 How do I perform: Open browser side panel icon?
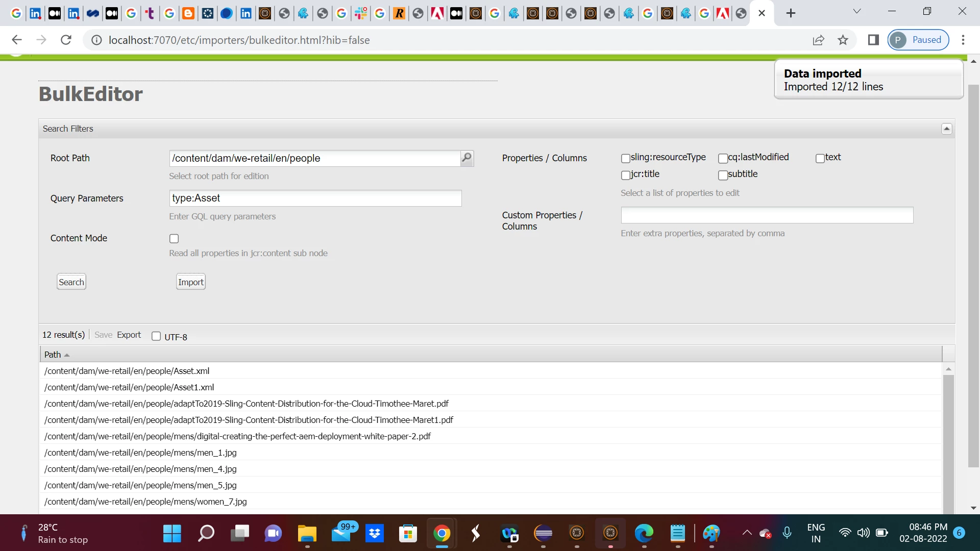click(873, 40)
